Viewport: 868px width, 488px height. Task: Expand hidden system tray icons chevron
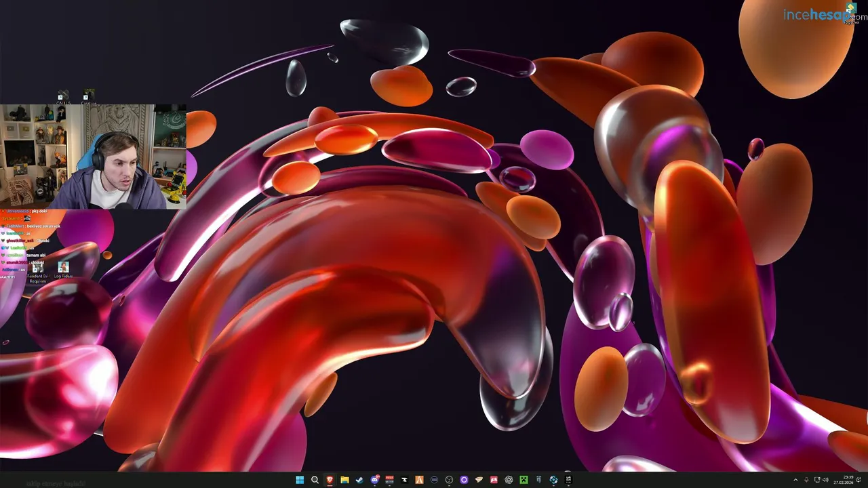click(795, 480)
